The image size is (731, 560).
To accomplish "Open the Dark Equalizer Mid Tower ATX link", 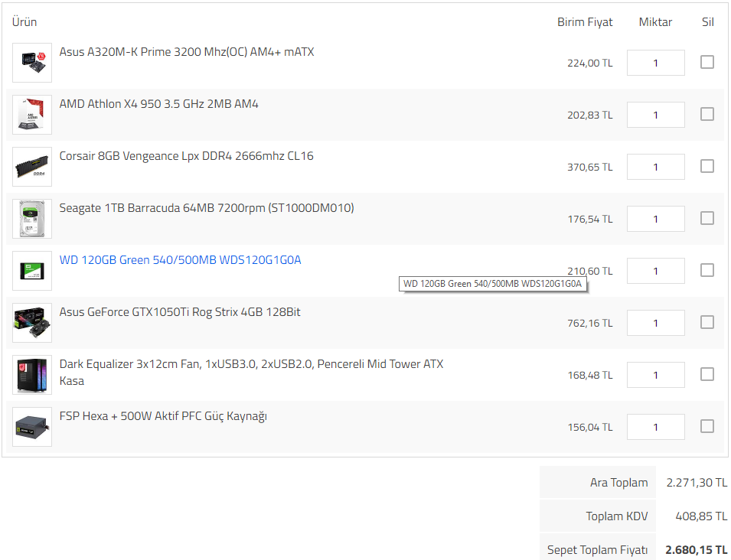I will click(251, 373).
